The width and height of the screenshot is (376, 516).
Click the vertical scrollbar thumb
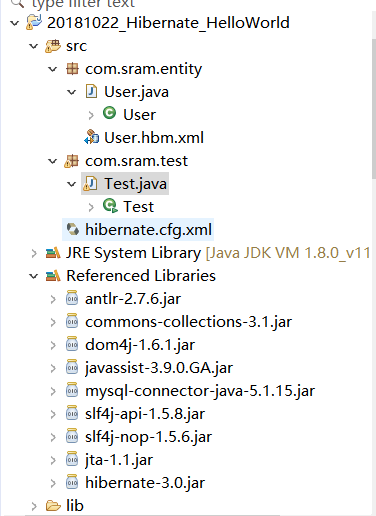374,109
